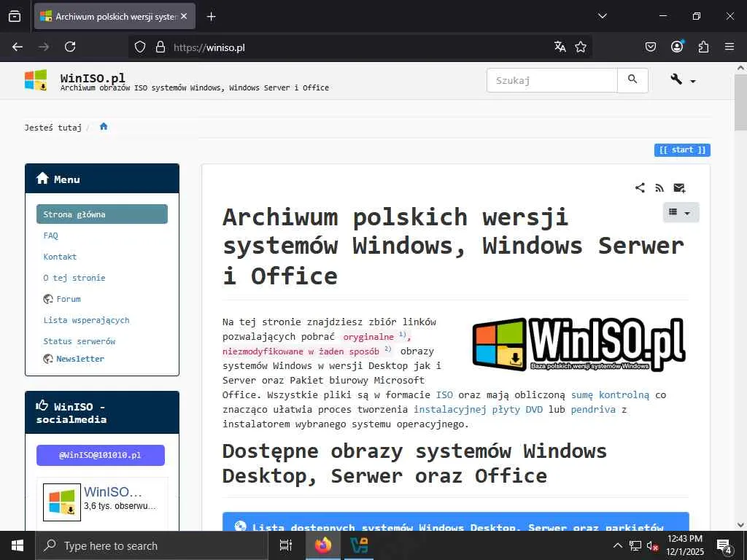This screenshot has width=747, height=560.
Task: Open the taskbar clock and date
Action: (x=685, y=545)
